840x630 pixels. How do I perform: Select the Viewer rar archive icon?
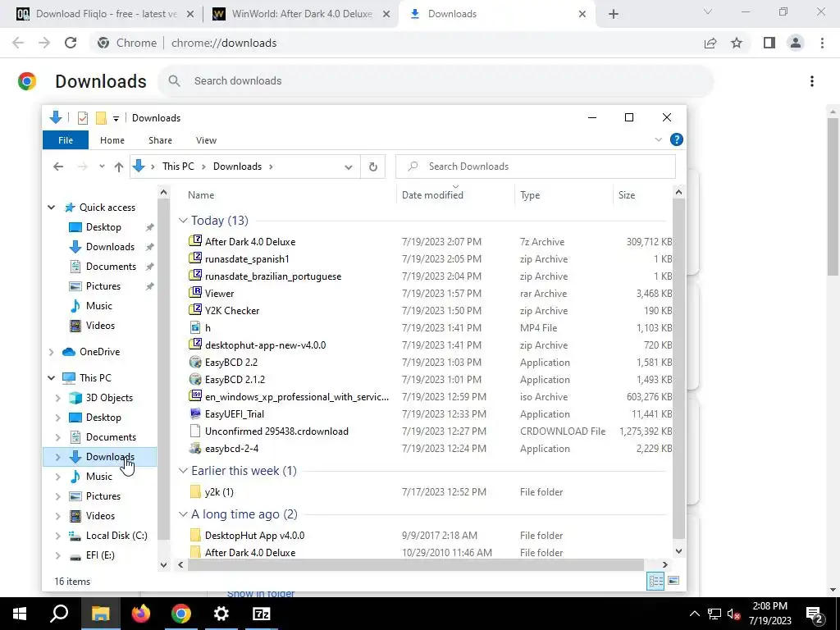195,293
